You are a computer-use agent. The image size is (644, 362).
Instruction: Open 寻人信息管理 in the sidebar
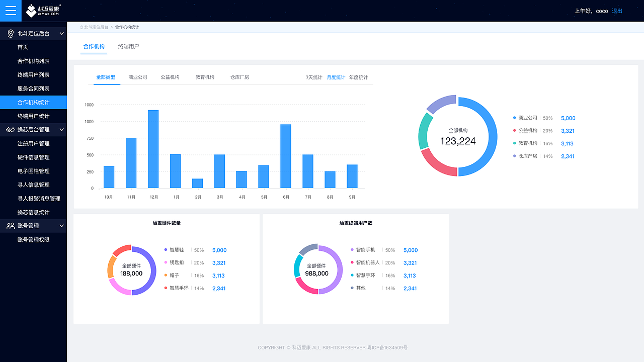coord(33,185)
